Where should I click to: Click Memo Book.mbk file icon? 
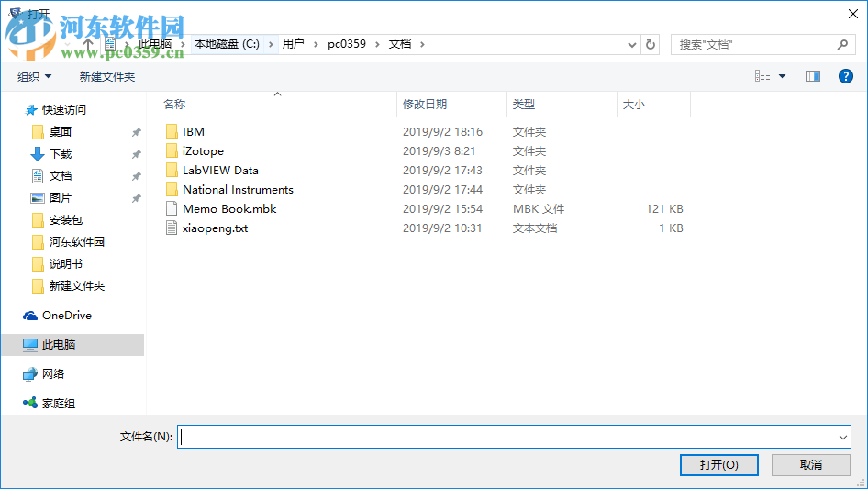(x=172, y=209)
